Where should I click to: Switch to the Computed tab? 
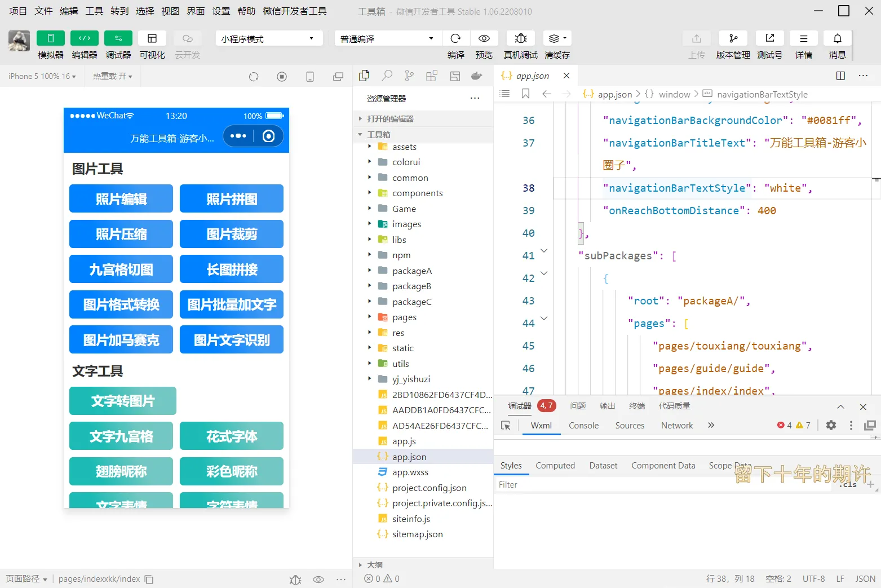(x=555, y=466)
